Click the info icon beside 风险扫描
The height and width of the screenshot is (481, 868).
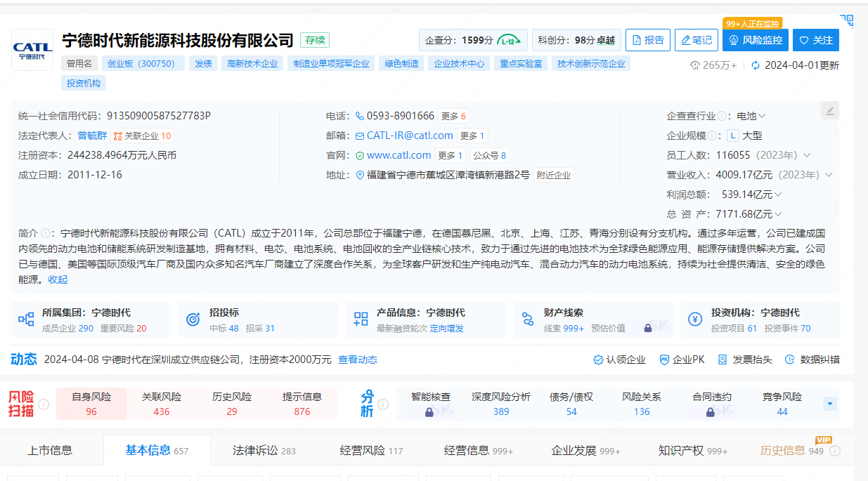coord(44,404)
